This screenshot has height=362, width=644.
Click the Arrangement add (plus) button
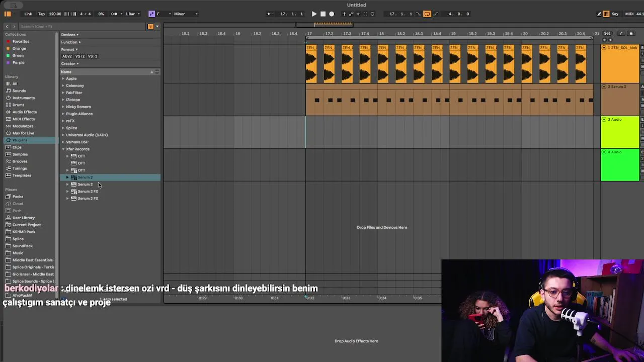click(344, 14)
